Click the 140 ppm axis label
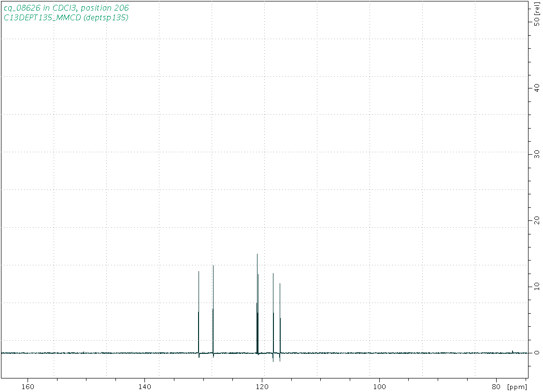543x392 pixels. (x=144, y=387)
